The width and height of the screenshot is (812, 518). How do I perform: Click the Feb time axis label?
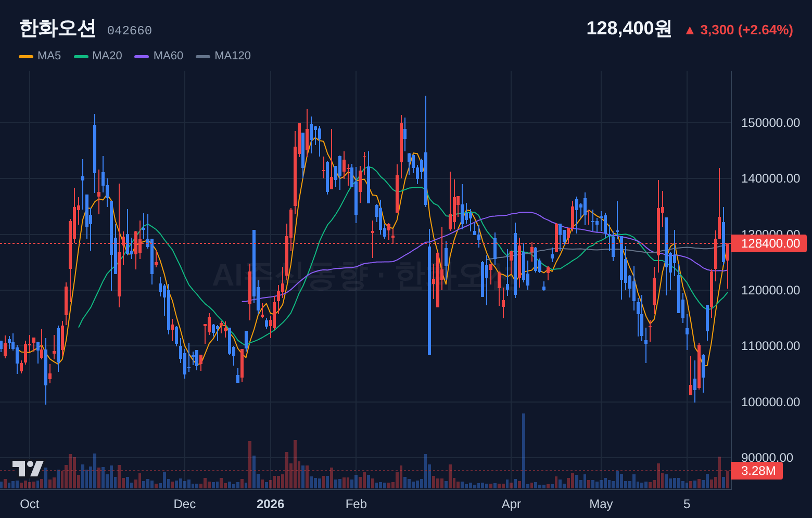point(356,504)
